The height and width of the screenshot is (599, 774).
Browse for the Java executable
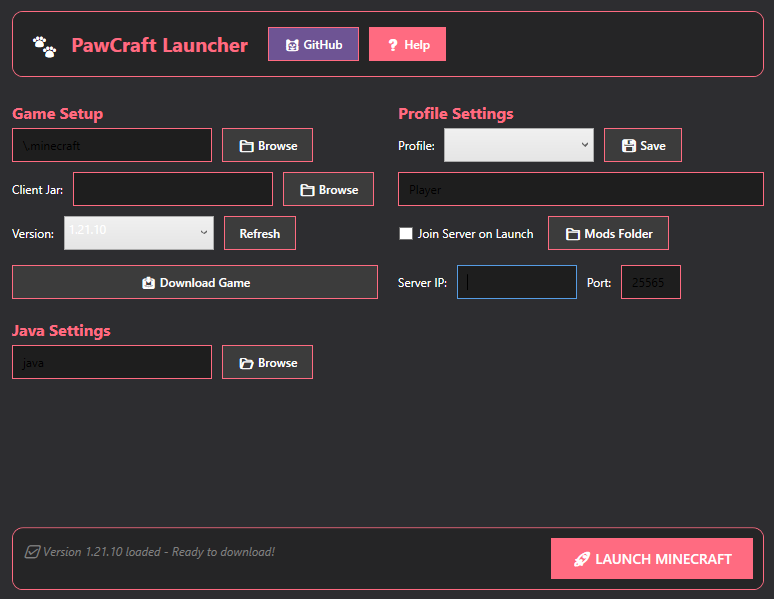click(268, 362)
